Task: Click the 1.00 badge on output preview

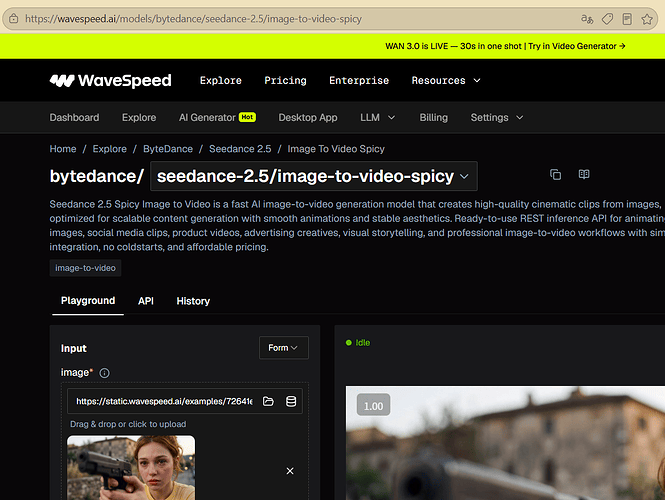Action: coord(373,405)
